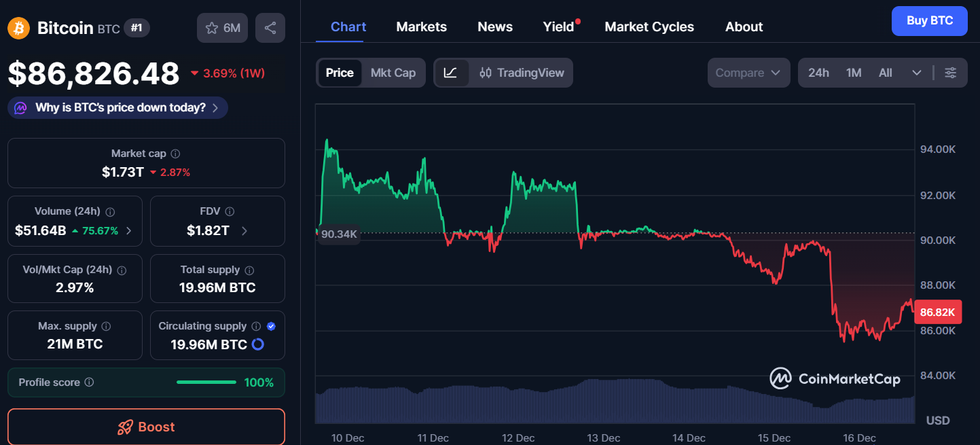Select the line chart view icon
The width and height of the screenshot is (980, 445).
point(451,73)
